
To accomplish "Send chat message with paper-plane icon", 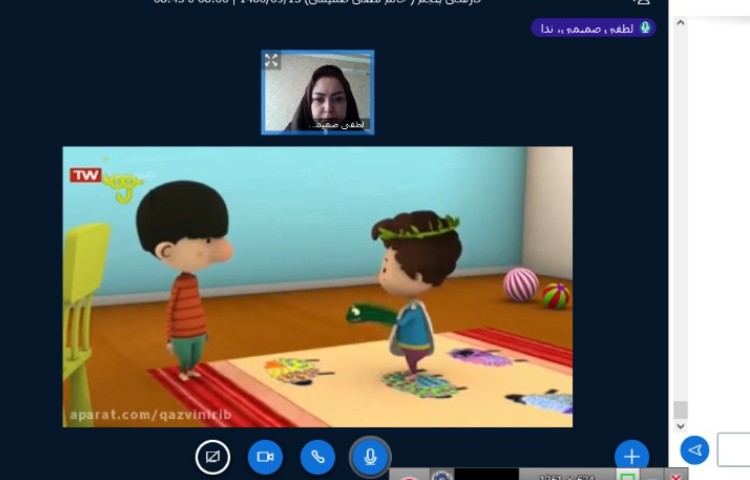I will click(x=695, y=450).
